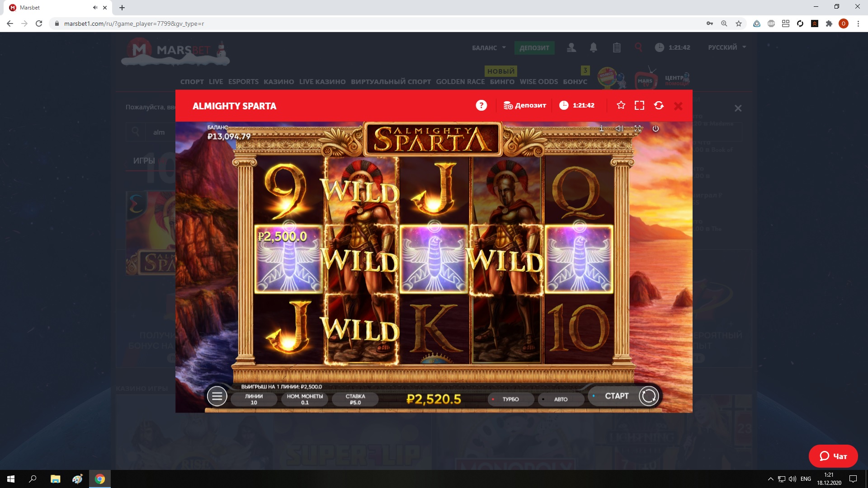
Task: Show hidden tray icons chevron
Action: 770,479
